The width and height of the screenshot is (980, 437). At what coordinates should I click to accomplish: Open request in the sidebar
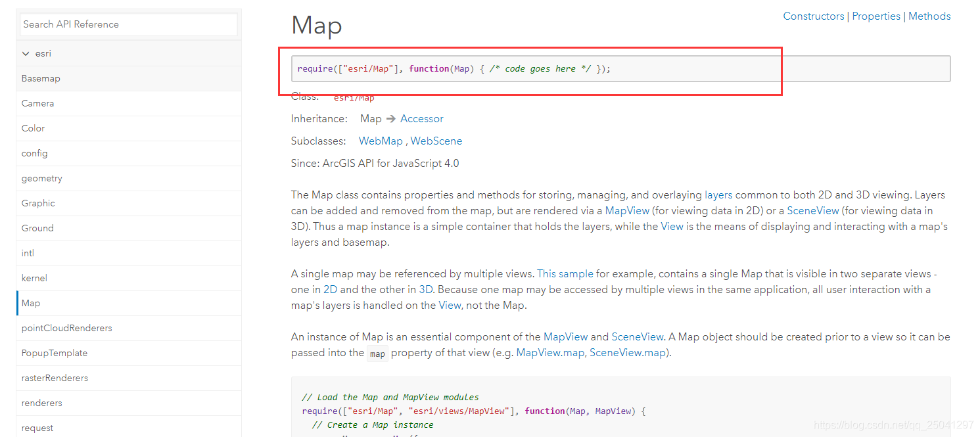click(128, 428)
